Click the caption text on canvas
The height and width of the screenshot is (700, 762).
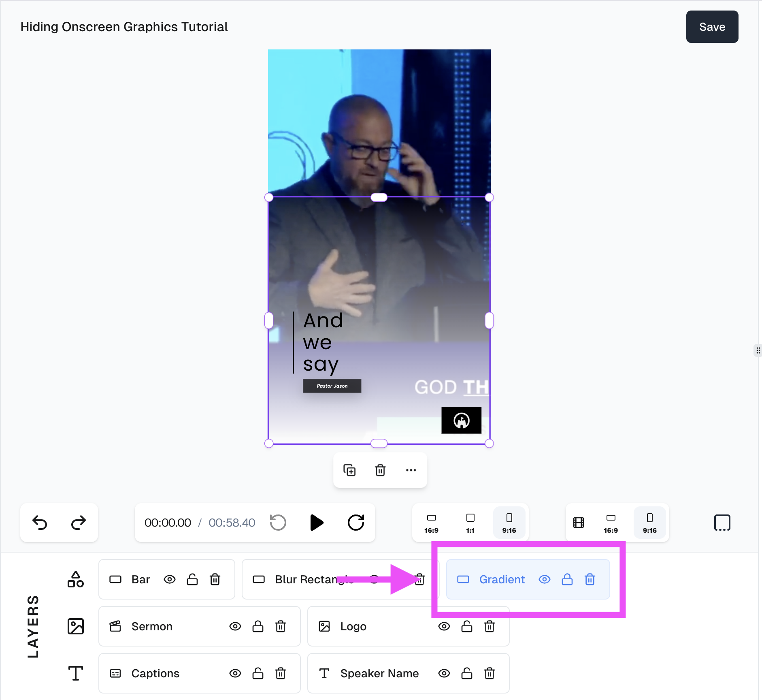(x=323, y=342)
